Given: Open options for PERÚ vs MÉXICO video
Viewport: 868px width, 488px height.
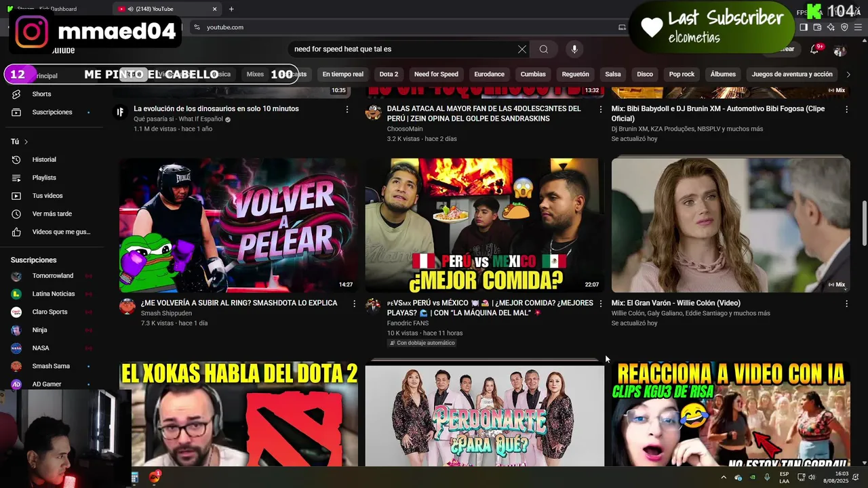Looking at the screenshot, I should 600,304.
